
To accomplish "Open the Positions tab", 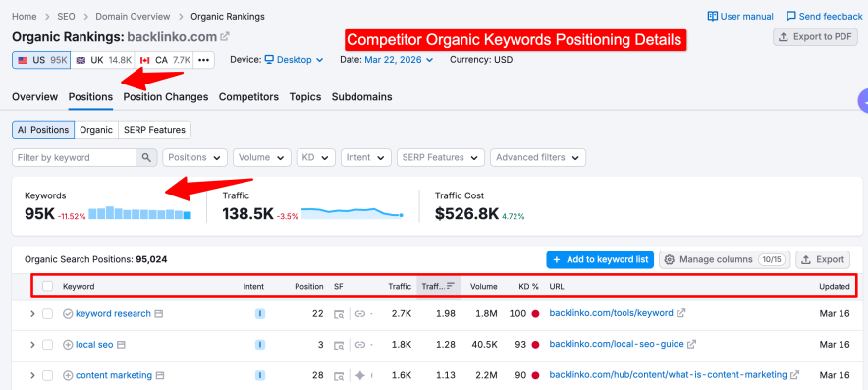I will click(90, 97).
